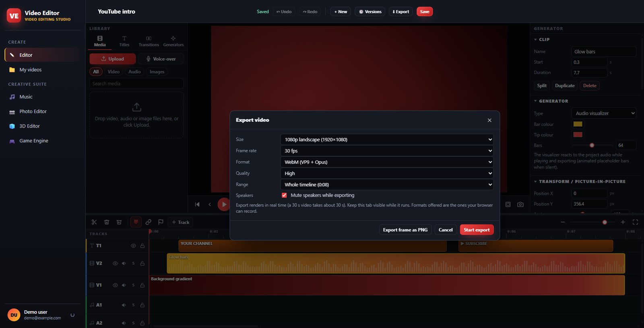Viewport: 644px width, 328px height.
Task: Click the Upload button in library
Action: pos(112,59)
